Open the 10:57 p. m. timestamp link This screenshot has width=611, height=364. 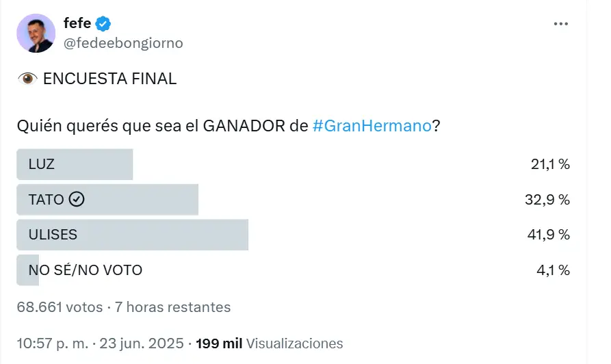pos(100,343)
